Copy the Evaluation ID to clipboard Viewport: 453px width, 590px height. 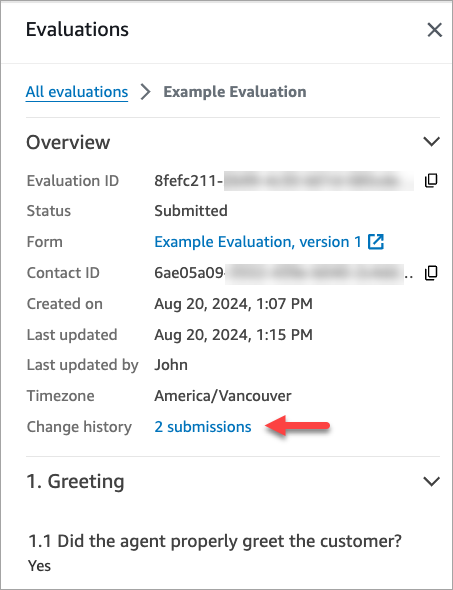pyautogui.click(x=431, y=180)
